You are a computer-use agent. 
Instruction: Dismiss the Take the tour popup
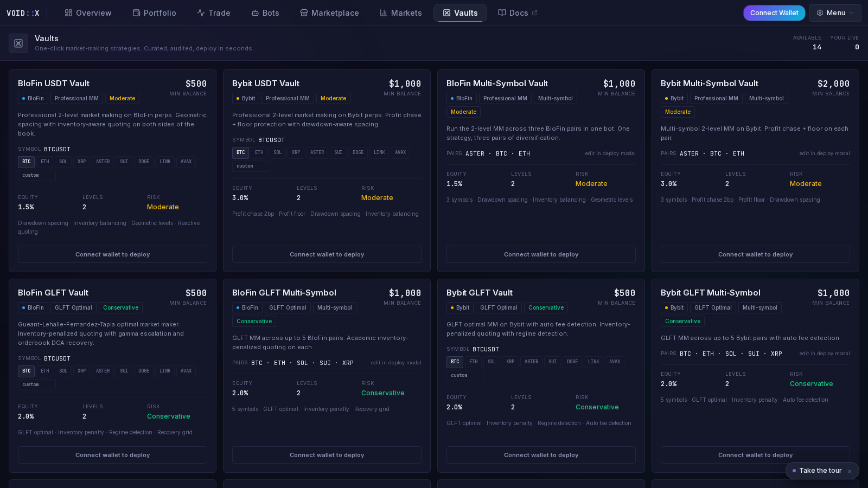tap(850, 471)
